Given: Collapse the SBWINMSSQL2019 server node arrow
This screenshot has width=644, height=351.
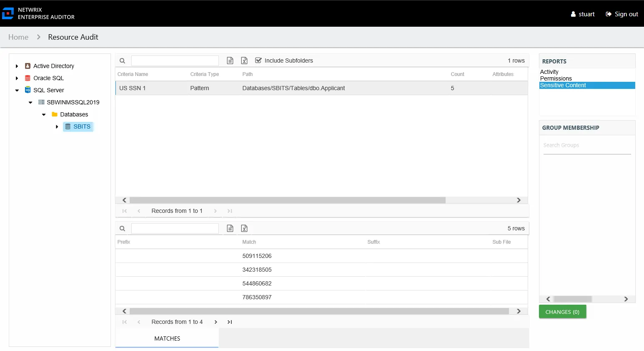Looking at the screenshot, I should [30, 102].
